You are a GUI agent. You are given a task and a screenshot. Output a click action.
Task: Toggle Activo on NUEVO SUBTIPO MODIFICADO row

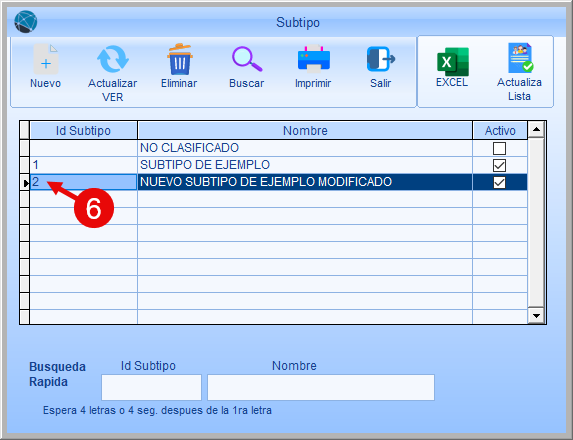click(499, 182)
